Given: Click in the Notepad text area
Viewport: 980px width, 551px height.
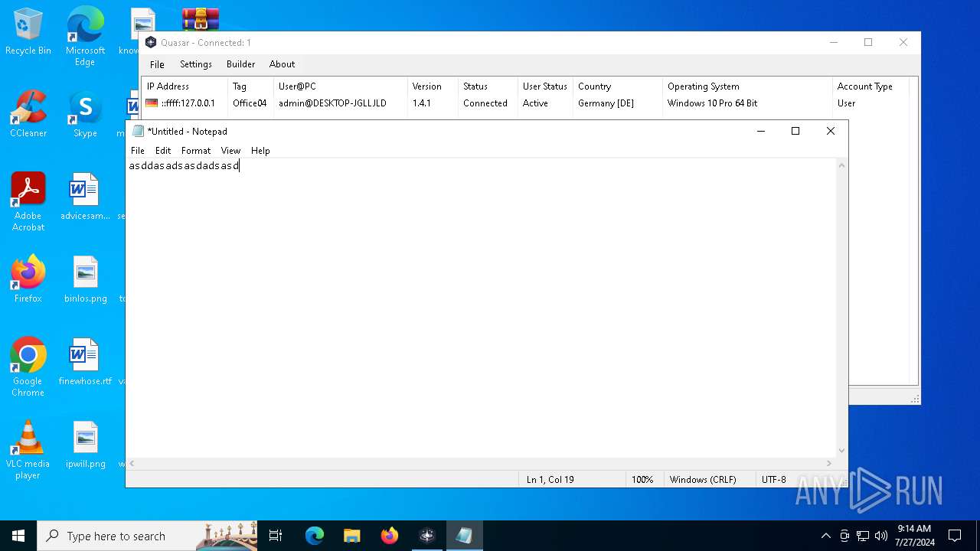Looking at the screenshot, I should 481,306.
